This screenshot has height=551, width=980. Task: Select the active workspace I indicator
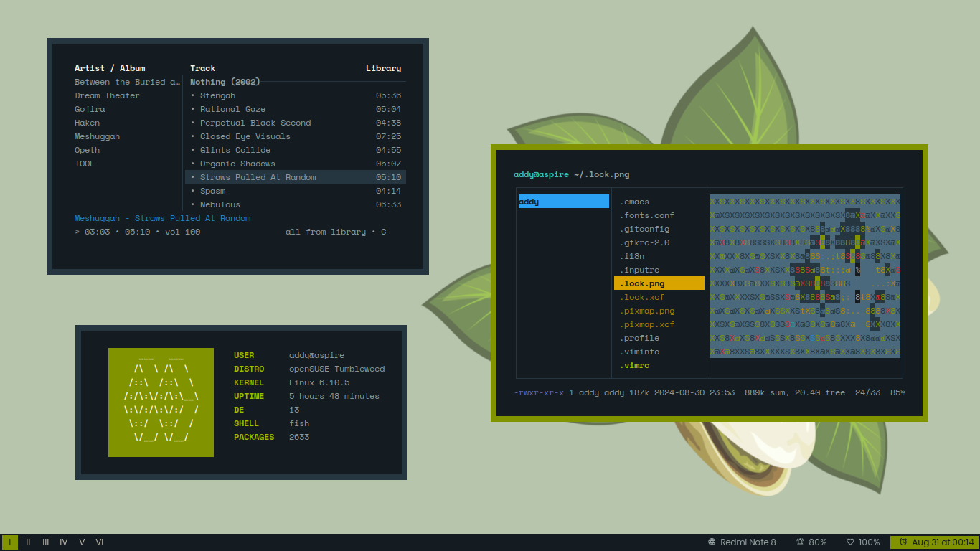tap(10, 542)
